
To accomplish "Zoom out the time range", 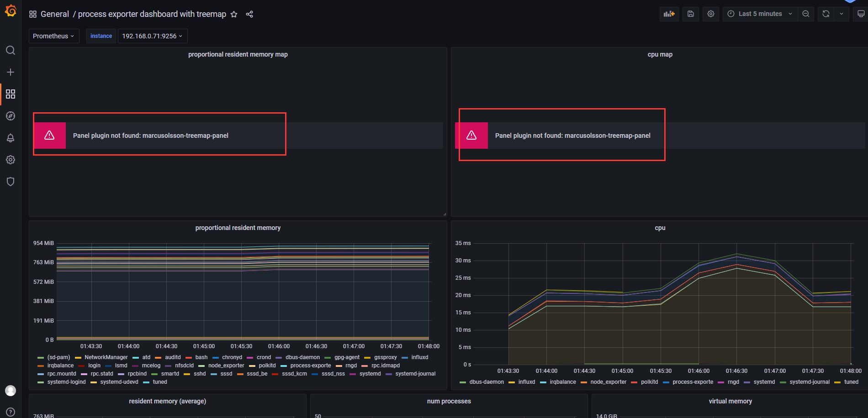I will click(x=805, y=14).
